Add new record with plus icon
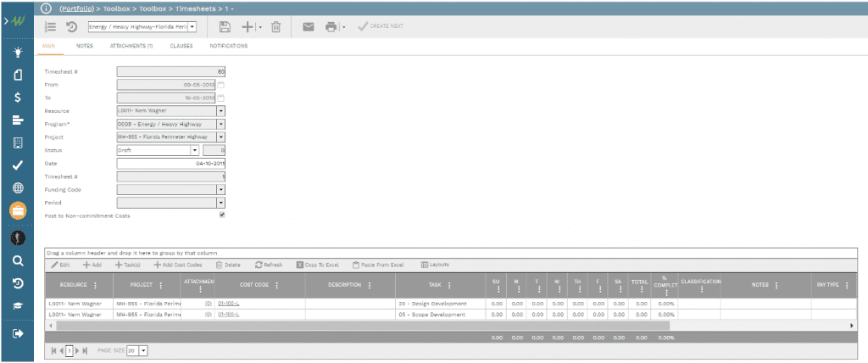The image size is (868, 363). pyautogui.click(x=248, y=26)
